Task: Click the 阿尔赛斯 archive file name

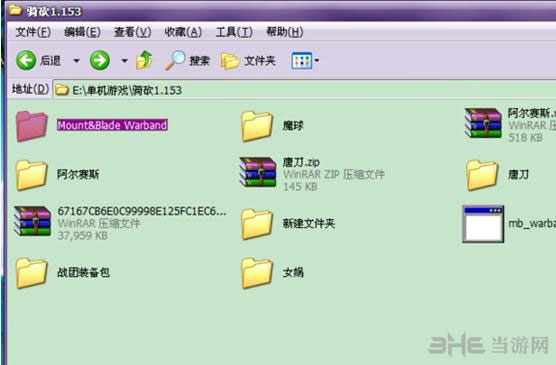Action: pos(532,114)
